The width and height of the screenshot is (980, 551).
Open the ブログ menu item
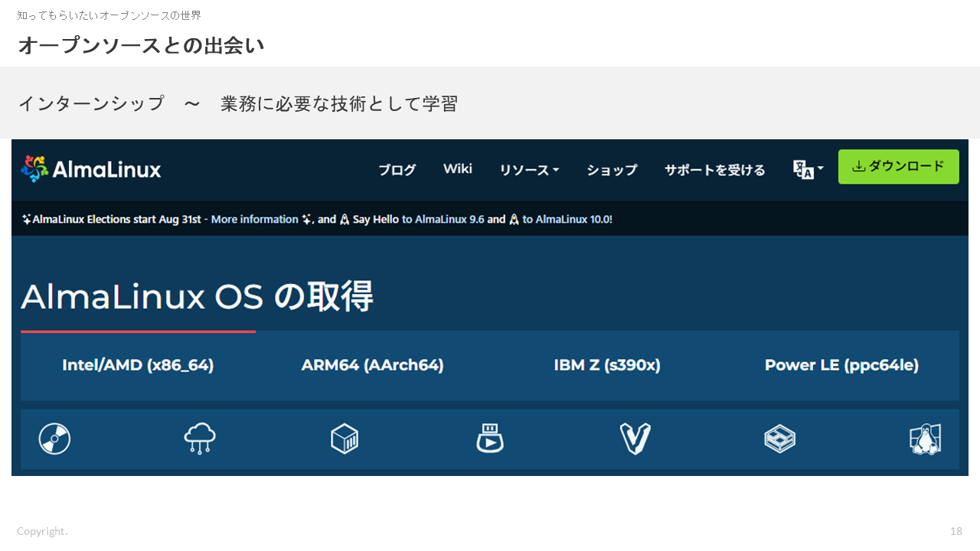[x=397, y=170]
